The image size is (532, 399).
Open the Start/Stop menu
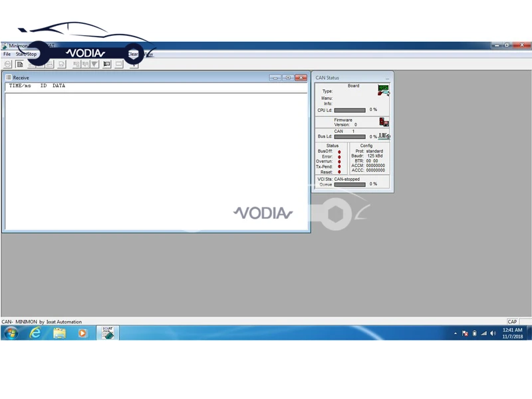[x=26, y=54]
